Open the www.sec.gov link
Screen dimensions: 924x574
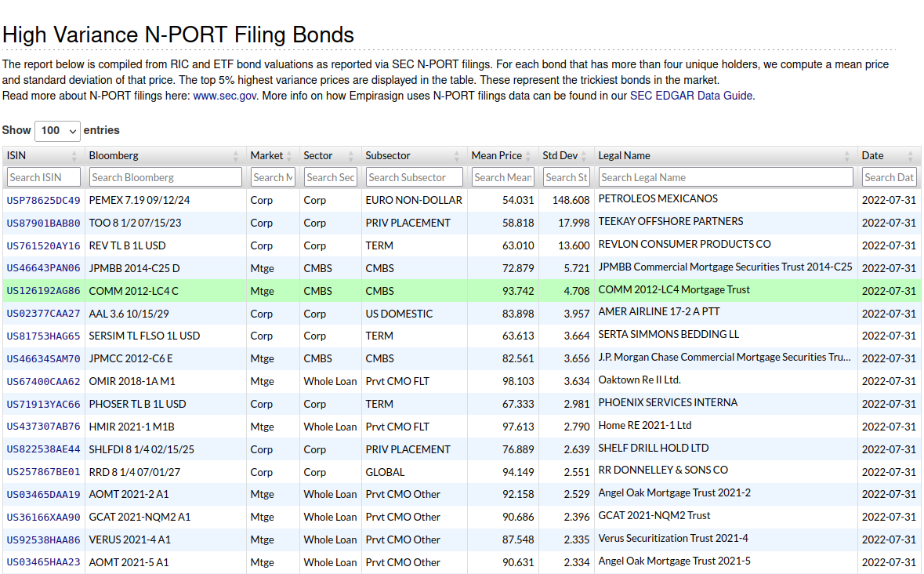coord(225,96)
